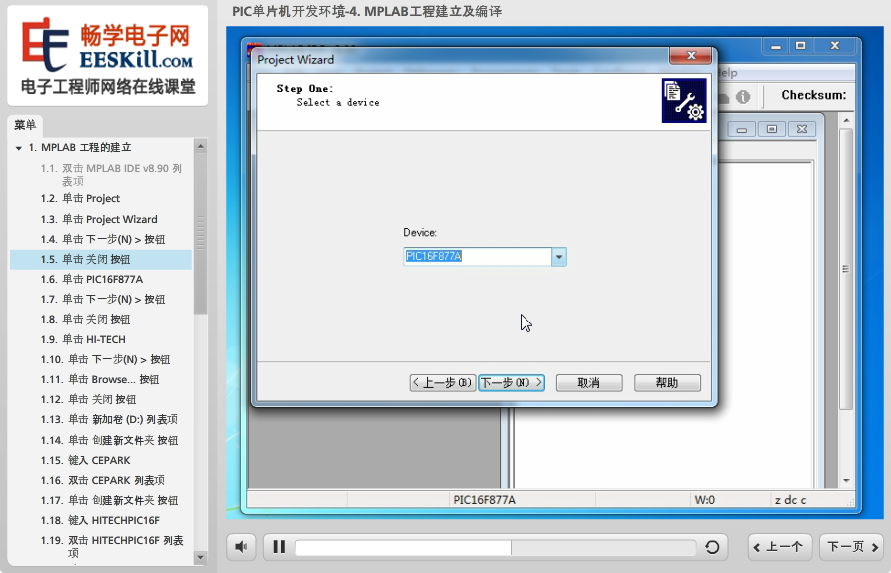The width and height of the screenshot is (891, 573).
Task: Select menu item 1.18 键入 HITECHPIC16F
Action: (x=100, y=520)
